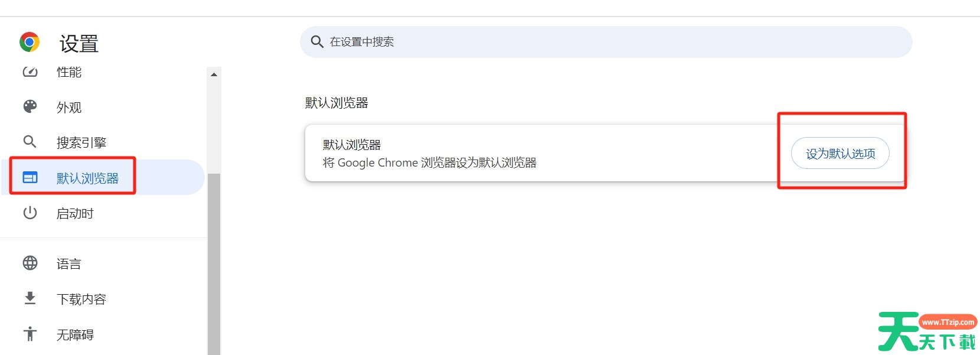Click the 启动时 power icon
Image resolution: width=980 pixels, height=355 pixels.
[x=30, y=213]
